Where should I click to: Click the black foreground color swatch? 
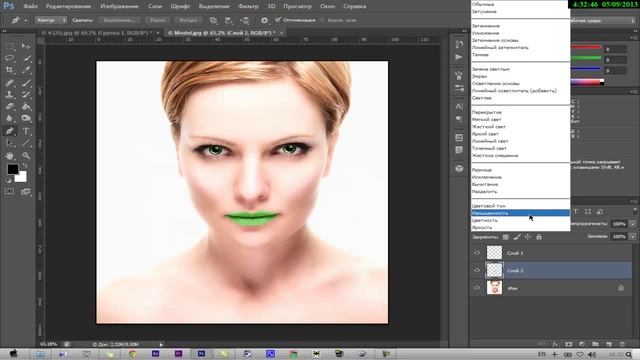(x=13, y=169)
